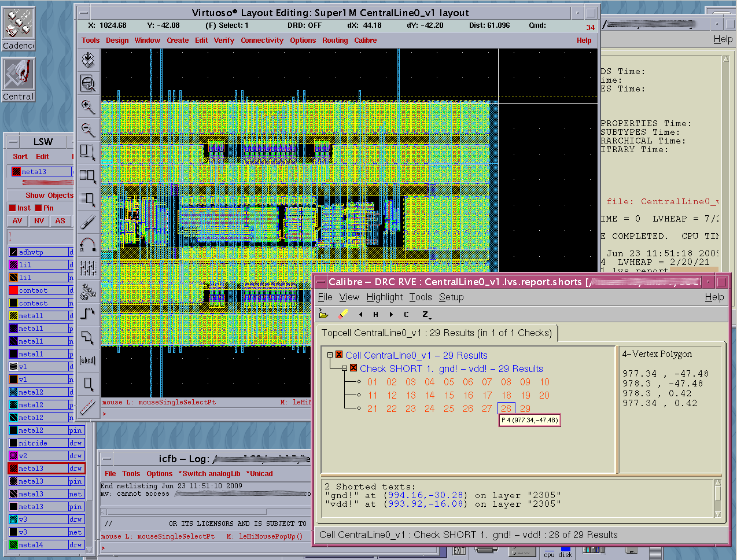Viewport: 737px width, 560px height.
Task: Click the metal4 layer color swatch
Action: click(x=13, y=545)
